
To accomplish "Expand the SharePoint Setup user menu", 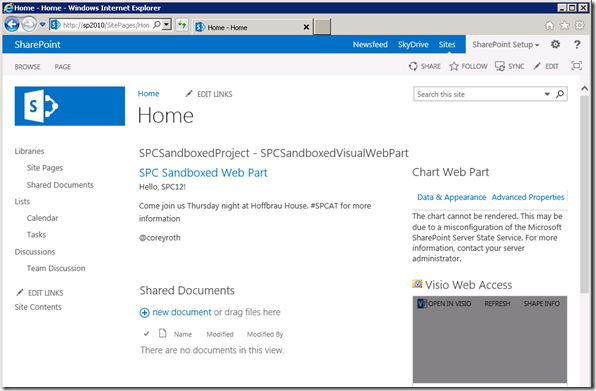I will [506, 44].
